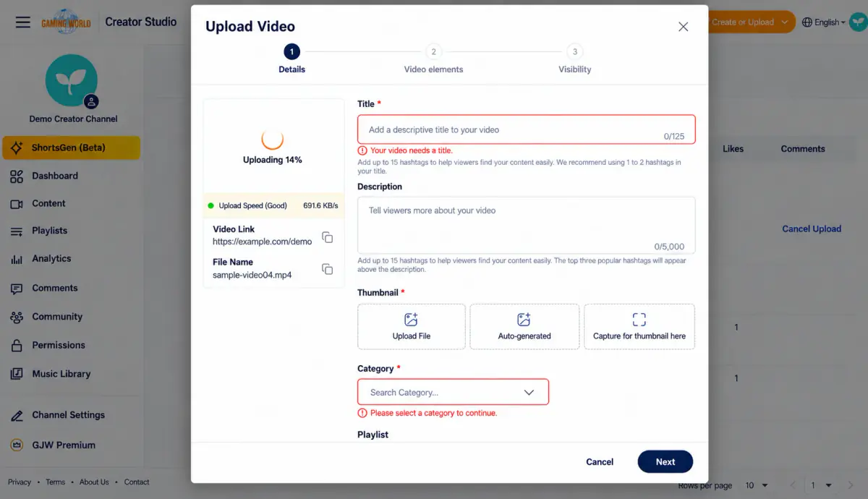The height and width of the screenshot is (499, 868).
Task: Choose Upload File thumbnail option
Action: point(411,327)
